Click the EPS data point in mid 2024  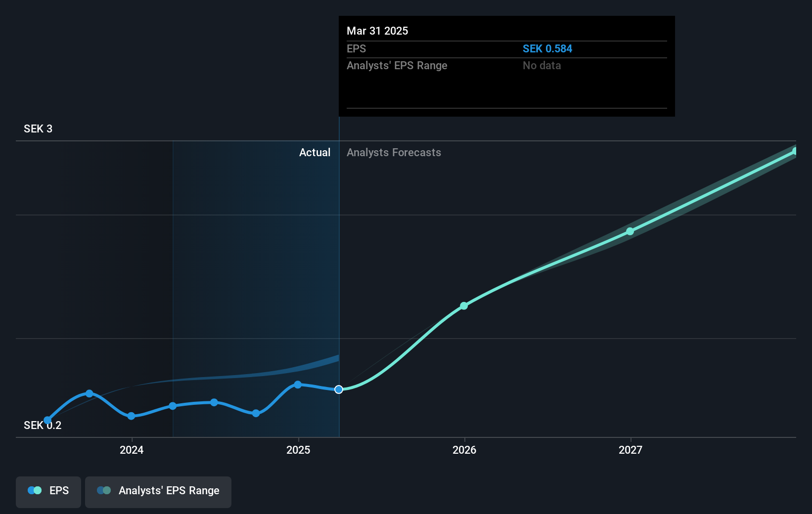pyautogui.click(x=214, y=402)
